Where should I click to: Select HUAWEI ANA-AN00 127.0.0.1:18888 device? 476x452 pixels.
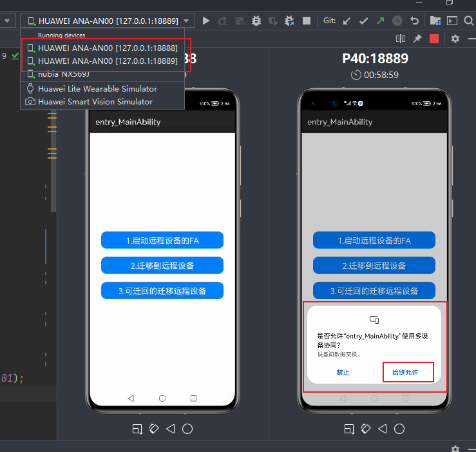click(x=108, y=48)
